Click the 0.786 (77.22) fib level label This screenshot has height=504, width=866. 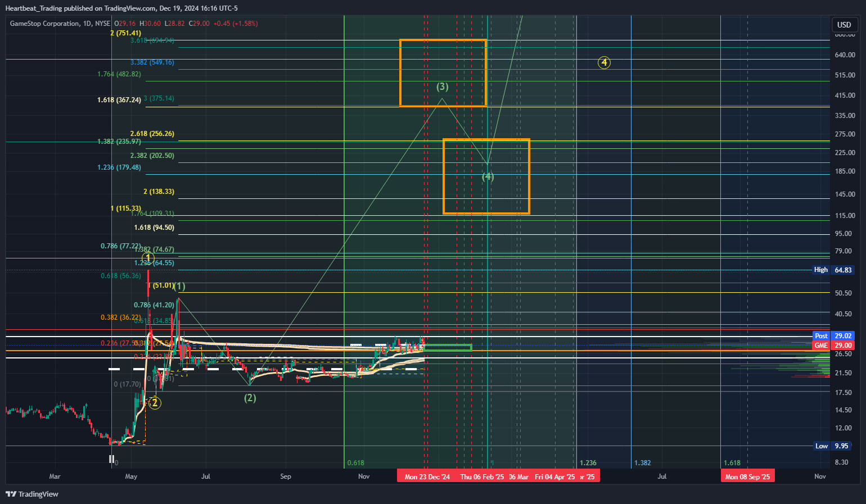[x=121, y=246]
